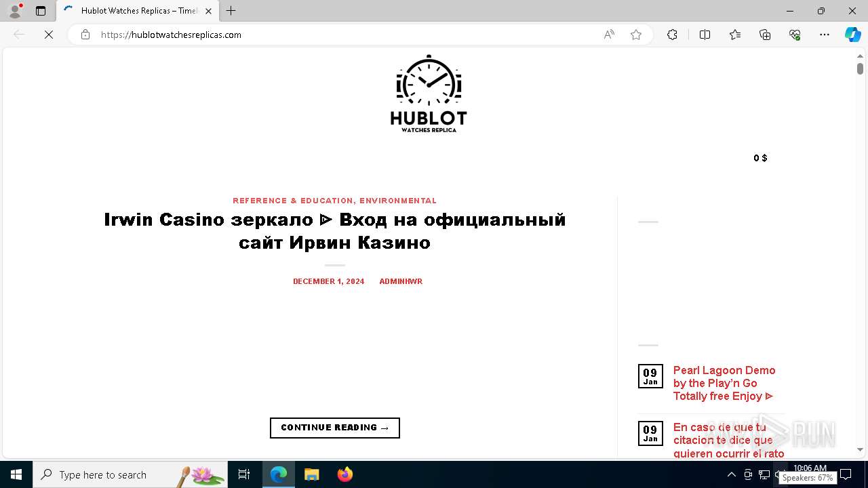Stop loading the page

coord(49,35)
